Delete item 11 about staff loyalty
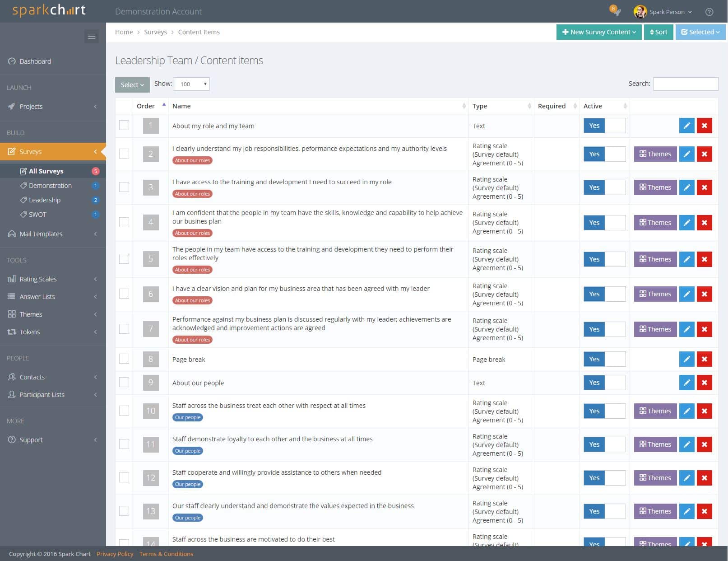728x561 pixels. [x=705, y=444]
